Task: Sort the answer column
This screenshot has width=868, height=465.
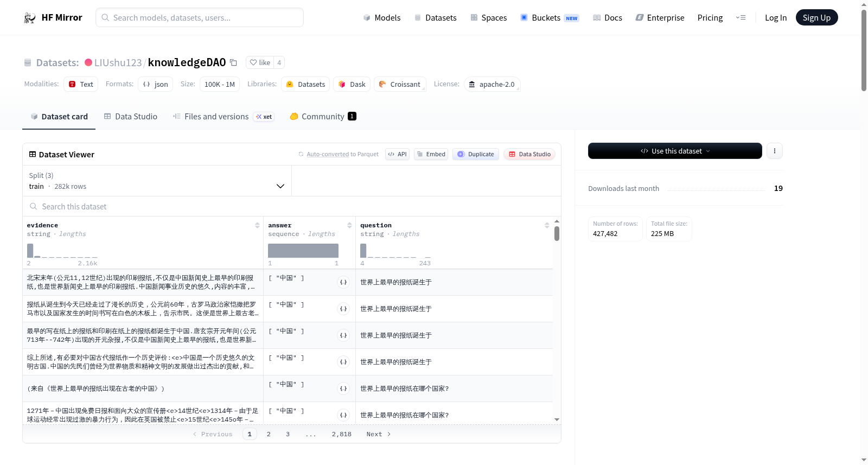Action: coord(349,225)
